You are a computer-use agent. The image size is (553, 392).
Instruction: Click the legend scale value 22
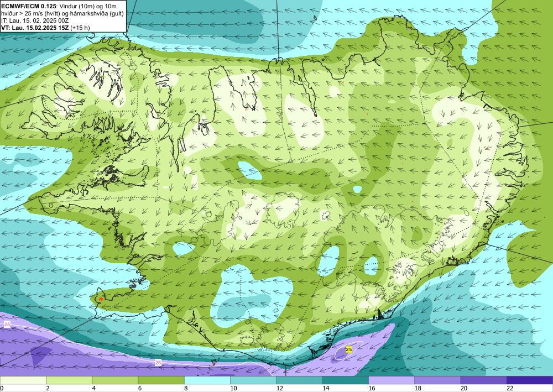[x=510, y=388]
